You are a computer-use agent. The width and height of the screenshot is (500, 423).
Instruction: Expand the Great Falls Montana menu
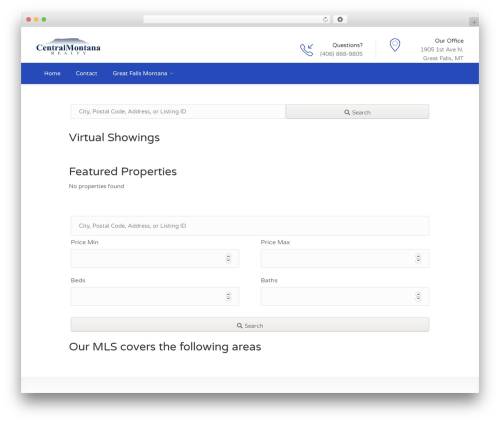(143, 73)
